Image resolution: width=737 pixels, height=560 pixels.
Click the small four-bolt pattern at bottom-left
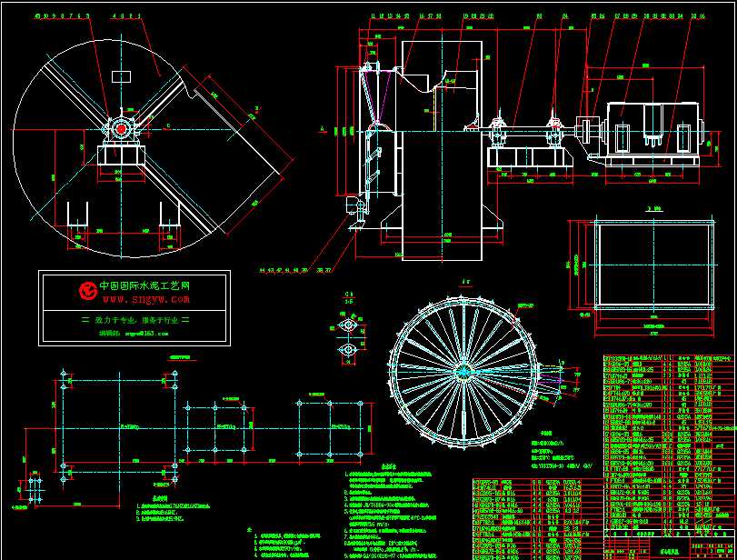click(35, 492)
